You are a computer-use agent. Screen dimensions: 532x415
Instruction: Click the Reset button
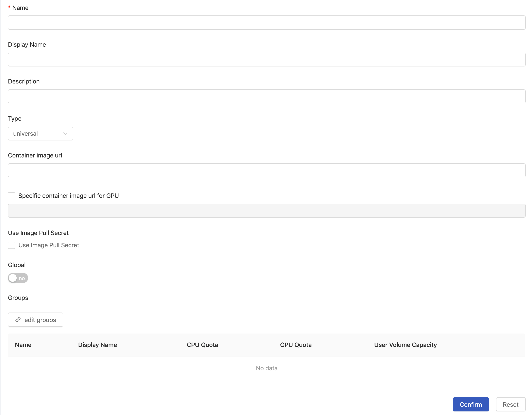click(x=511, y=405)
